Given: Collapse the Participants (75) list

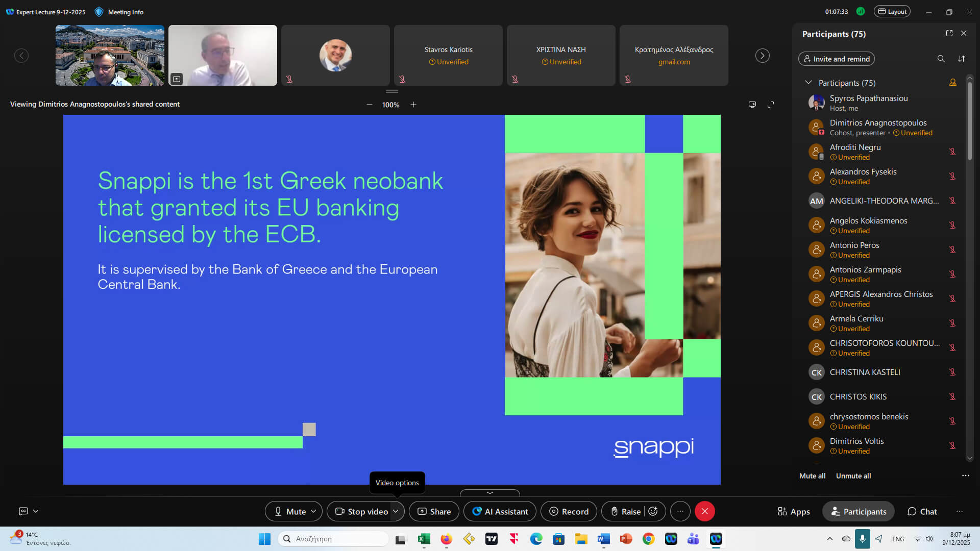Looking at the screenshot, I should pyautogui.click(x=808, y=83).
